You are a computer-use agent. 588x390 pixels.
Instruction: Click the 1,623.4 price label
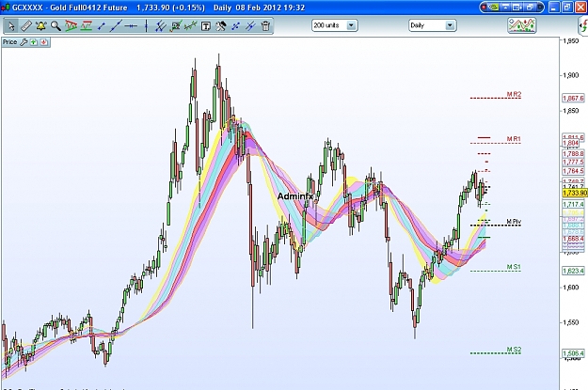573,271
